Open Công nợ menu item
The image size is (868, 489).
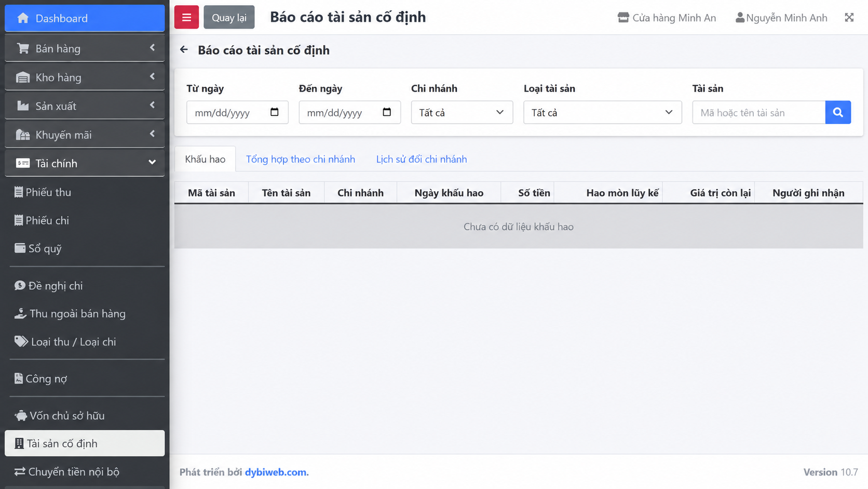point(85,379)
